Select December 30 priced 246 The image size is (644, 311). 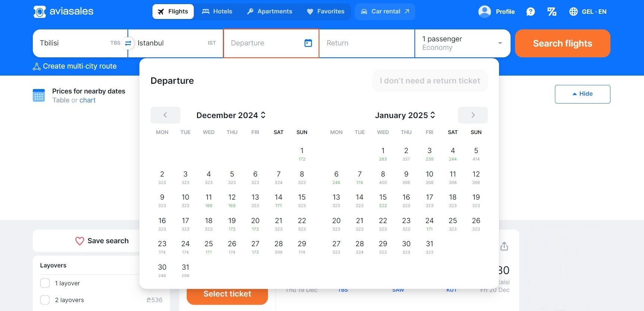(x=162, y=270)
